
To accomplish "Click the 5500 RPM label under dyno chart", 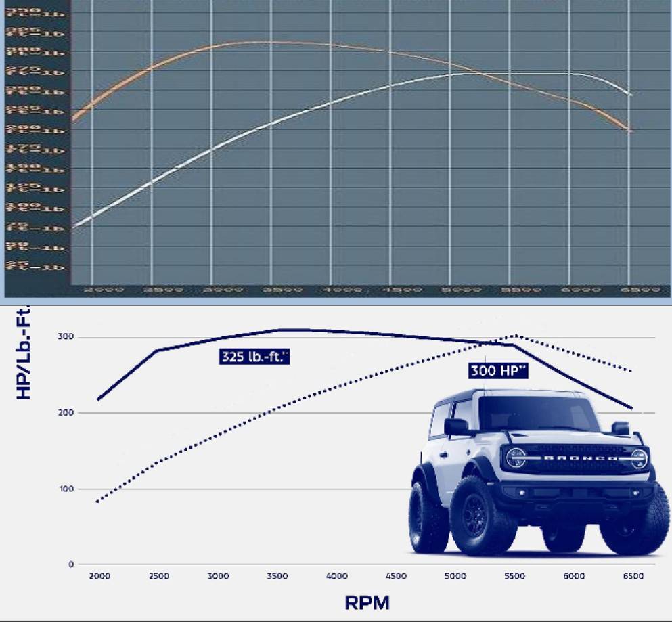I will coord(521,290).
